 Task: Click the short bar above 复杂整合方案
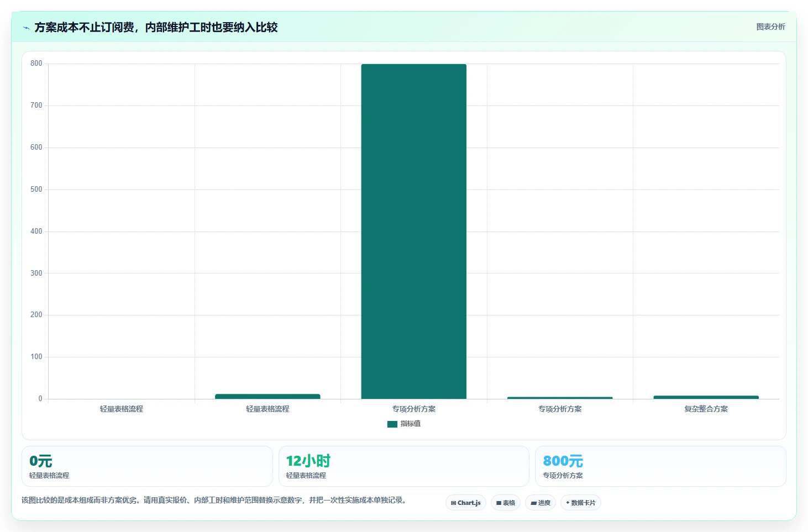click(706, 397)
